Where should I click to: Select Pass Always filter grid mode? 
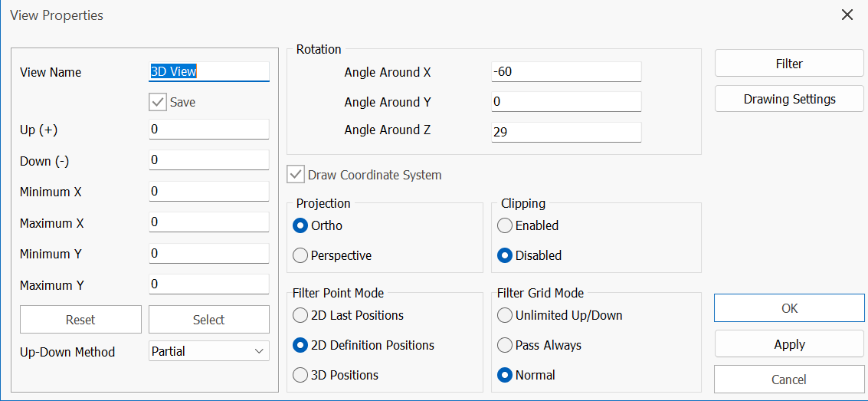point(505,345)
